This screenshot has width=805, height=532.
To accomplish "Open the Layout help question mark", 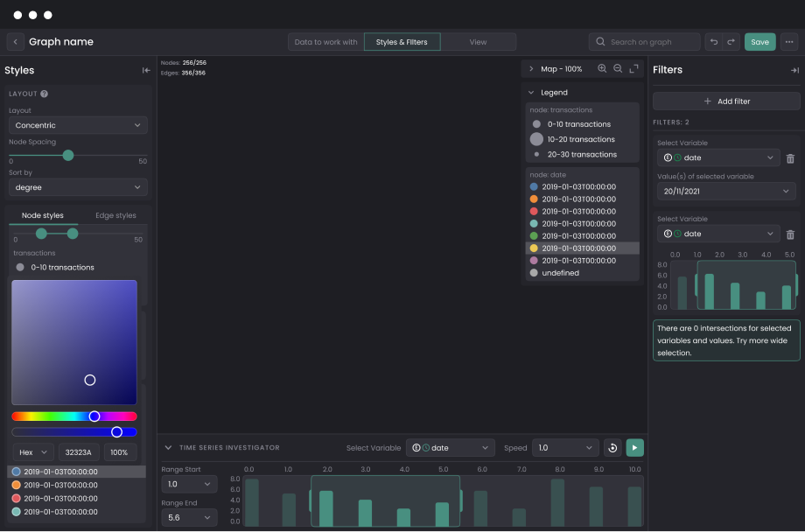I will 44,94.
